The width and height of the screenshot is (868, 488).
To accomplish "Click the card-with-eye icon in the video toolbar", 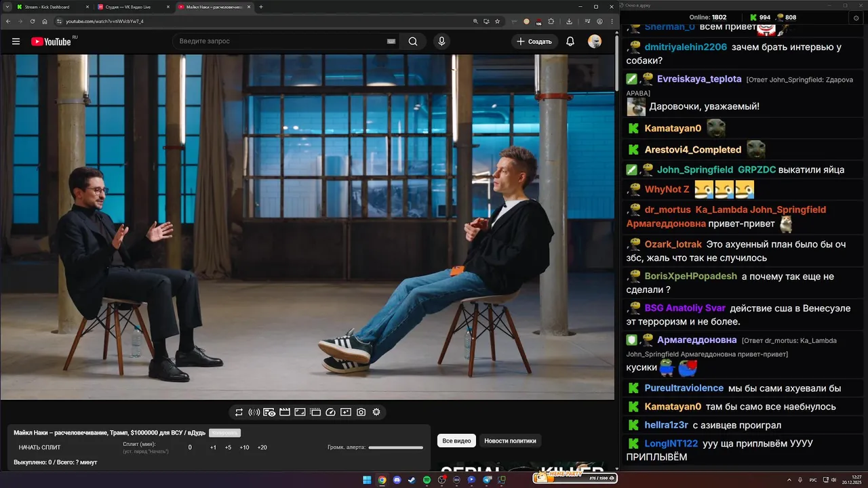I will click(269, 412).
